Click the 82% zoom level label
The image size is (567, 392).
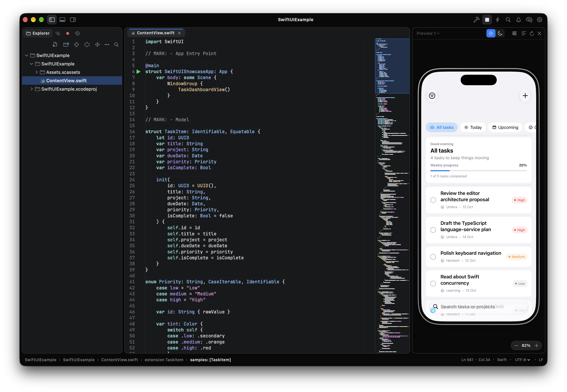(x=526, y=346)
